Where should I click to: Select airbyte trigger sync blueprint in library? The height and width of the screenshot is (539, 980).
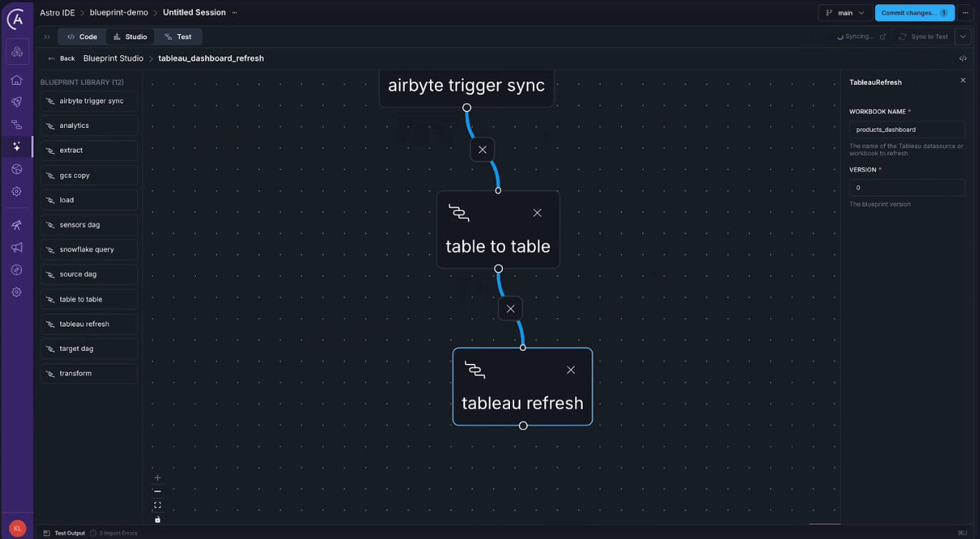89,101
